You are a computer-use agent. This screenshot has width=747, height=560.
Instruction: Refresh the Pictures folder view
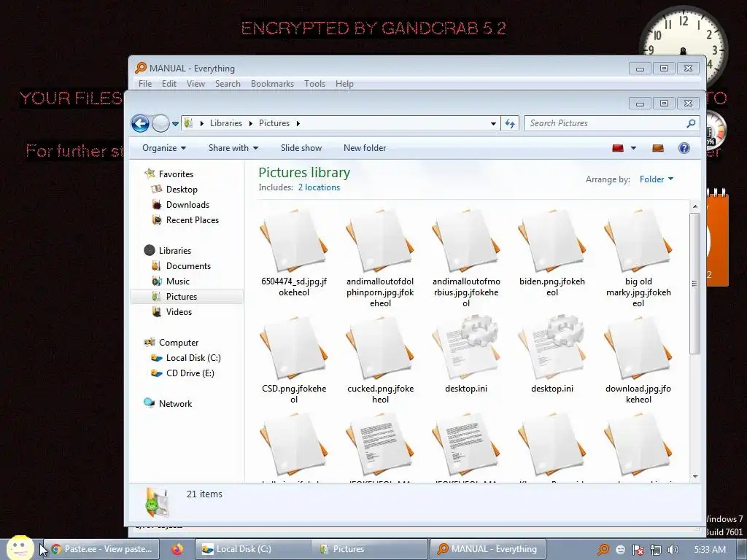pyautogui.click(x=510, y=123)
